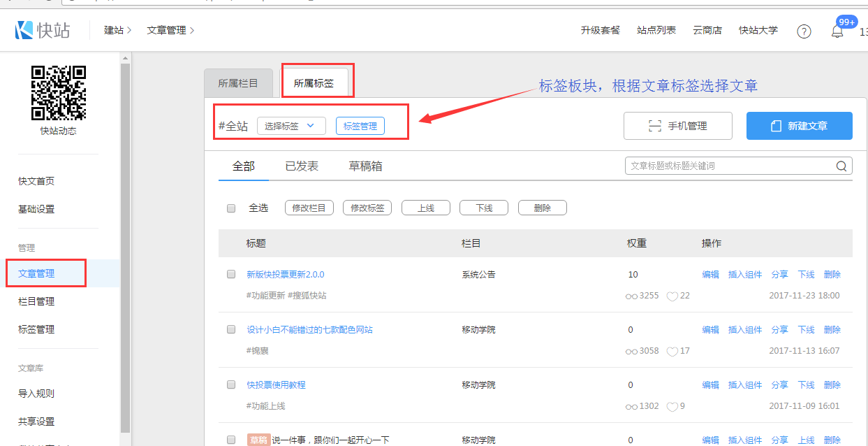
Task: Toggle the 全选 checkbox
Action: coord(231,208)
